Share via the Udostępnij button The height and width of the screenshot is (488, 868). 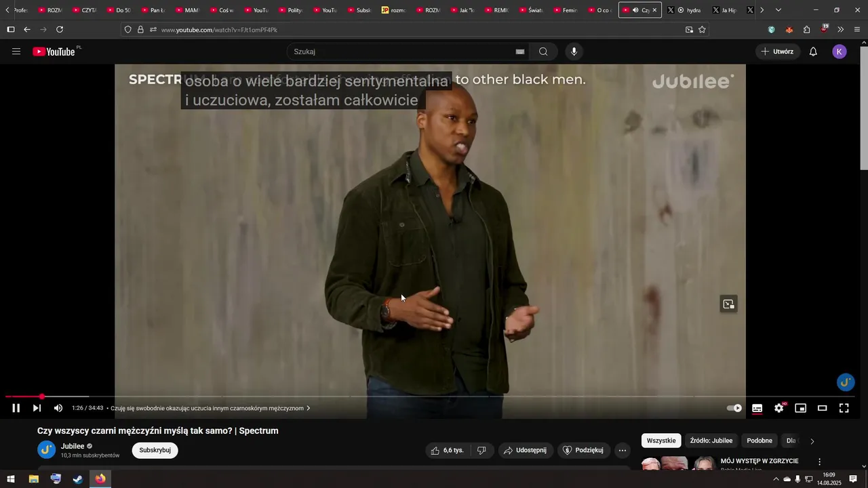tap(525, 450)
